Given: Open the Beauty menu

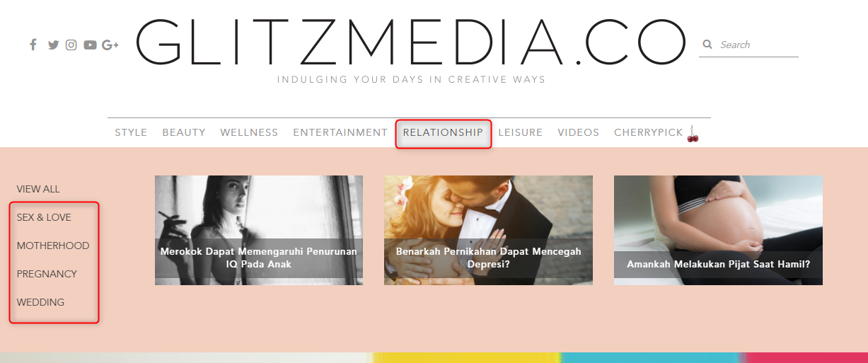Looking at the screenshot, I should pos(184,132).
